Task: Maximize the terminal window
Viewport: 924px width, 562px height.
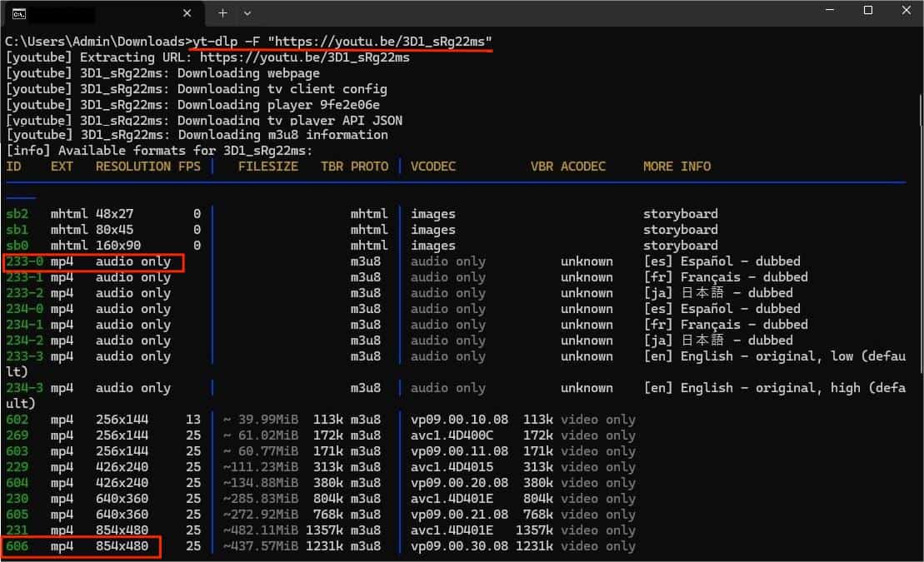Action: click(868, 11)
